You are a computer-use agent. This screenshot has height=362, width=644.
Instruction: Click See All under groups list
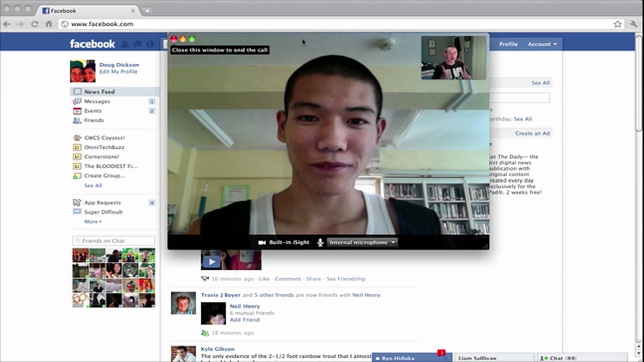pyautogui.click(x=93, y=186)
